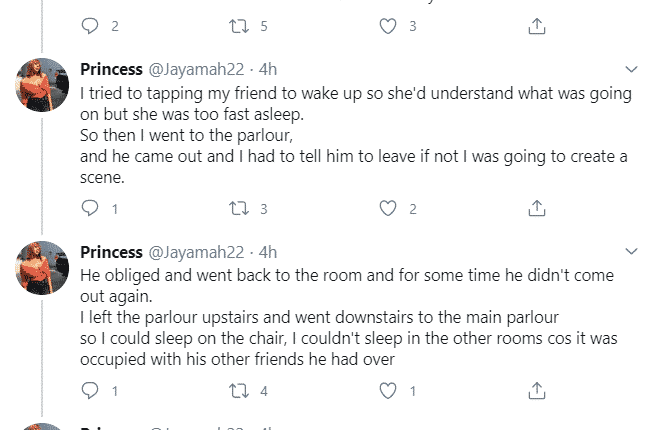
Task: Reply to the tweet about tapping friend
Action: click(x=89, y=208)
